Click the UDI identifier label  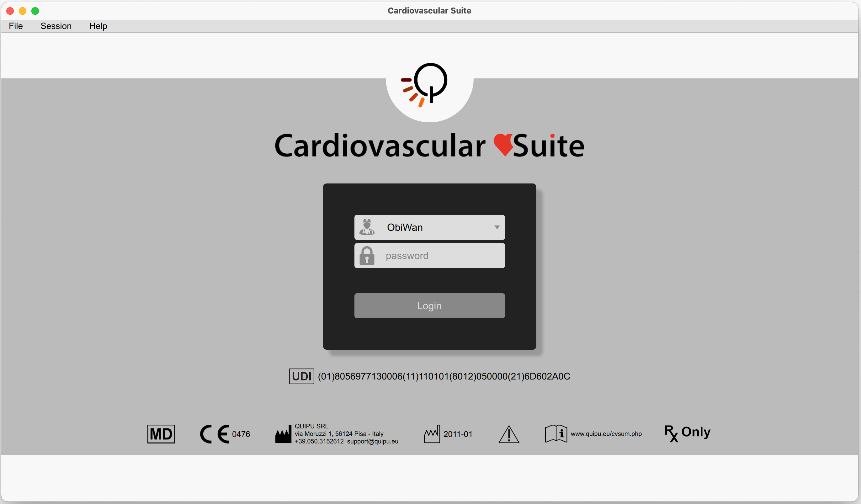[301, 376]
